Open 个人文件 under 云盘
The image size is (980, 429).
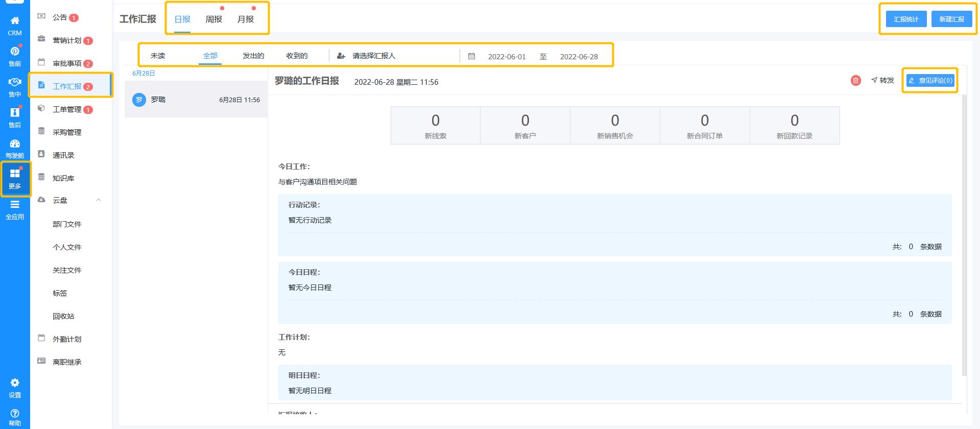point(67,247)
